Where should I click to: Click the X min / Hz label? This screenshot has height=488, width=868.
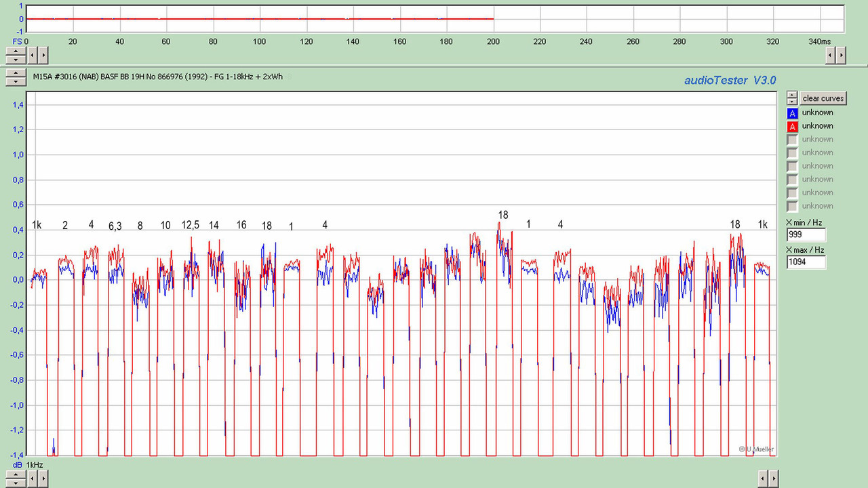[804, 222]
